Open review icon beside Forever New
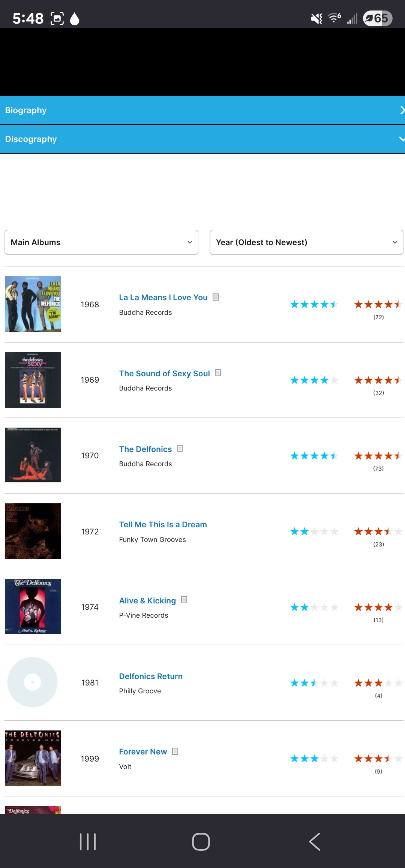This screenshot has width=405, height=868. (175, 751)
